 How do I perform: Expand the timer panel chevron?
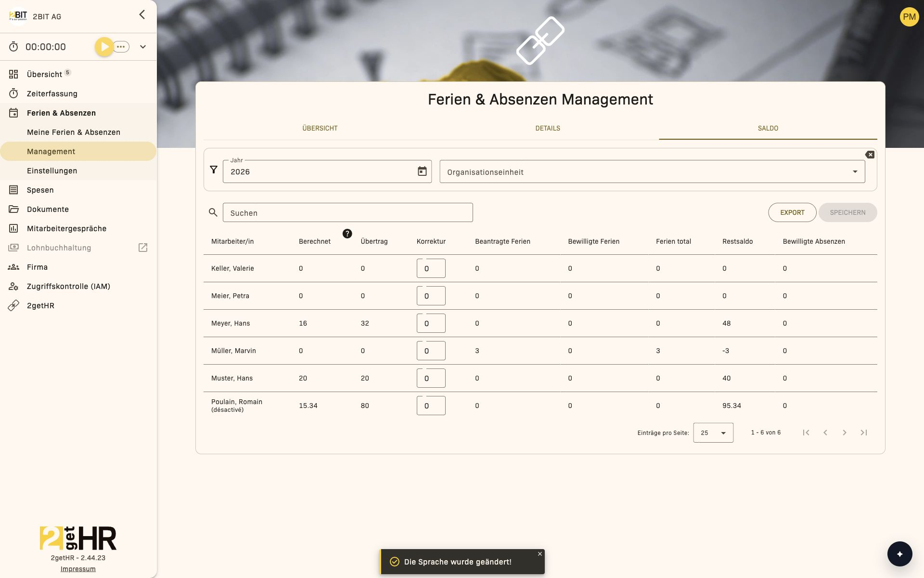pos(143,47)
